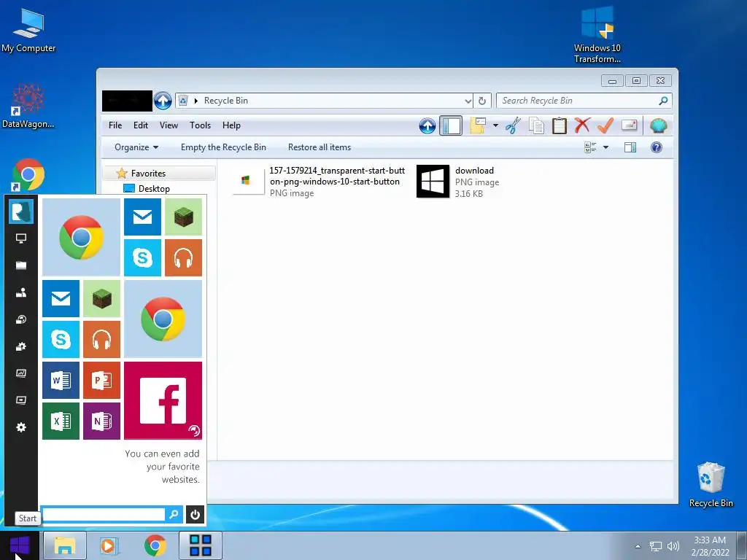The image size is (747, 560).
Task: Show hidden icons in system tray
Action: click(x=638, y=546)
